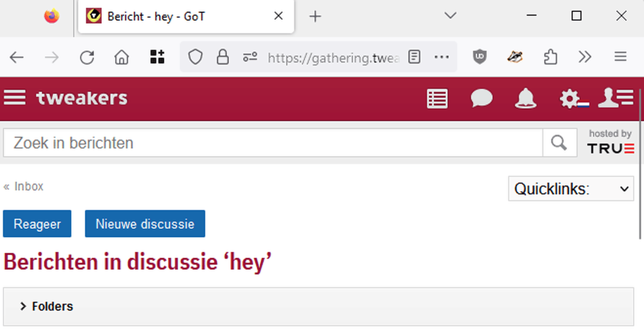Click the search magnifier button

(559, 143)
